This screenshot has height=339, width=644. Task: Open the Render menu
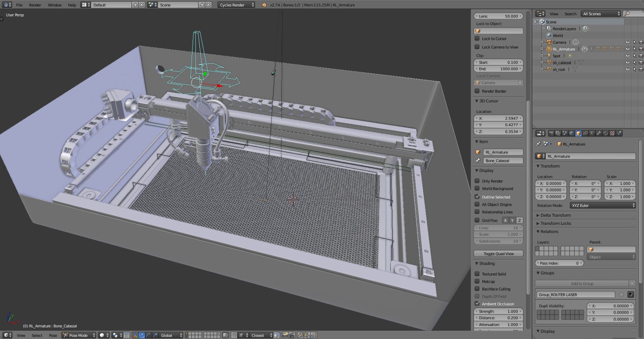35,5
